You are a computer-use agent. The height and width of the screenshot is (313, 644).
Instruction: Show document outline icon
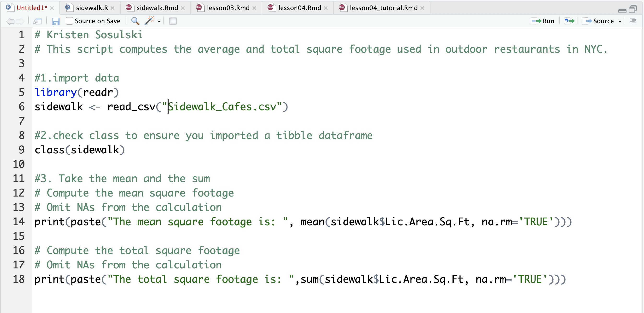point(633,21)
